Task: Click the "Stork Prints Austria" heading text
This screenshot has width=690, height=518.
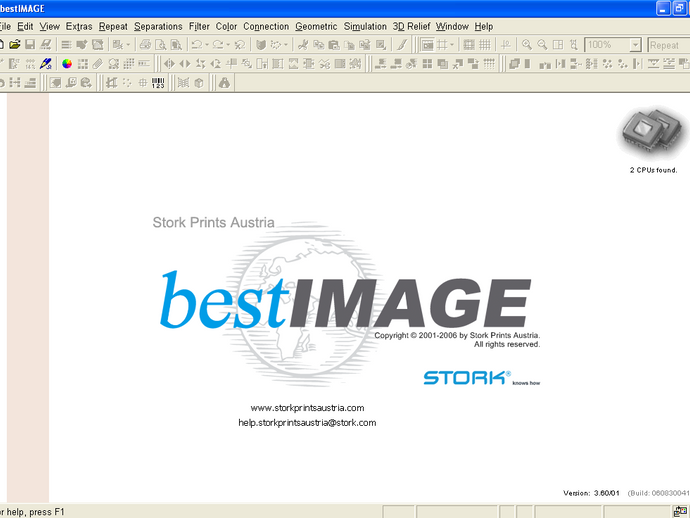Action: [213, 222]
